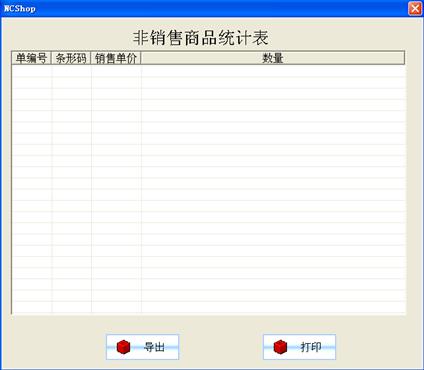Image resolution: width=424 pixels, height=370 pixels.
Task: Export the table with the 导出 button
Action: (142, 347)
